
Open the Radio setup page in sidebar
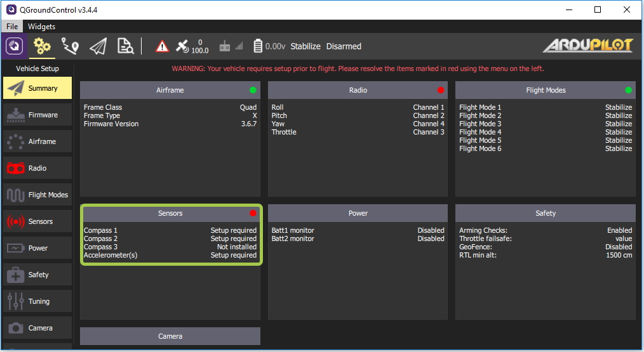pyautogui.click(x=37, y=168)
